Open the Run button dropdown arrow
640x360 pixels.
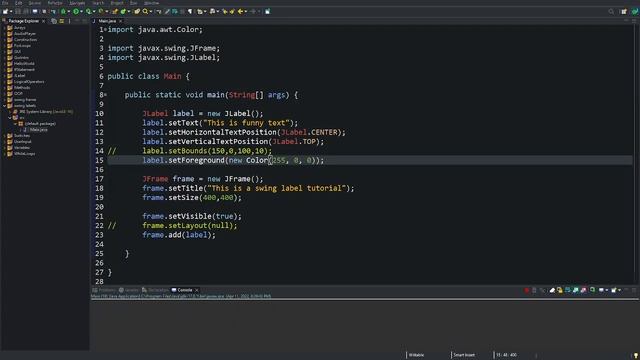pos(81,12)
